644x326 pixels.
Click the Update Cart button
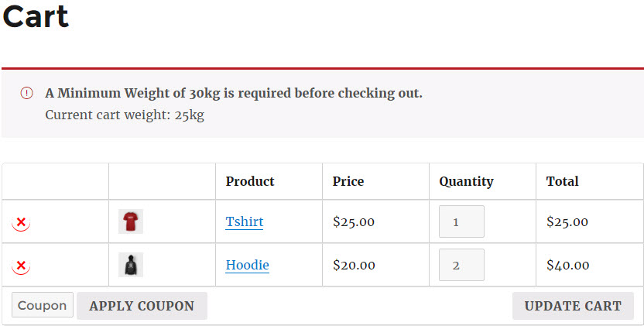coord(573,306)
